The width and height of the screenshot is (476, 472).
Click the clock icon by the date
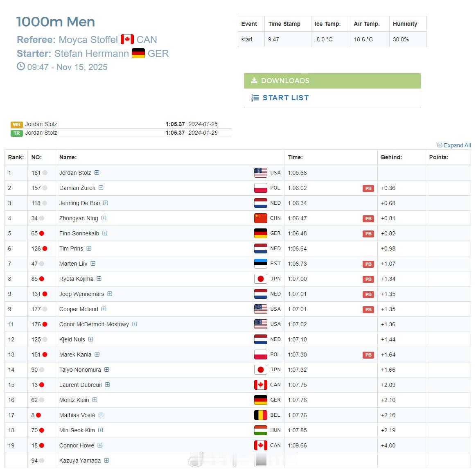pos(20,66)
